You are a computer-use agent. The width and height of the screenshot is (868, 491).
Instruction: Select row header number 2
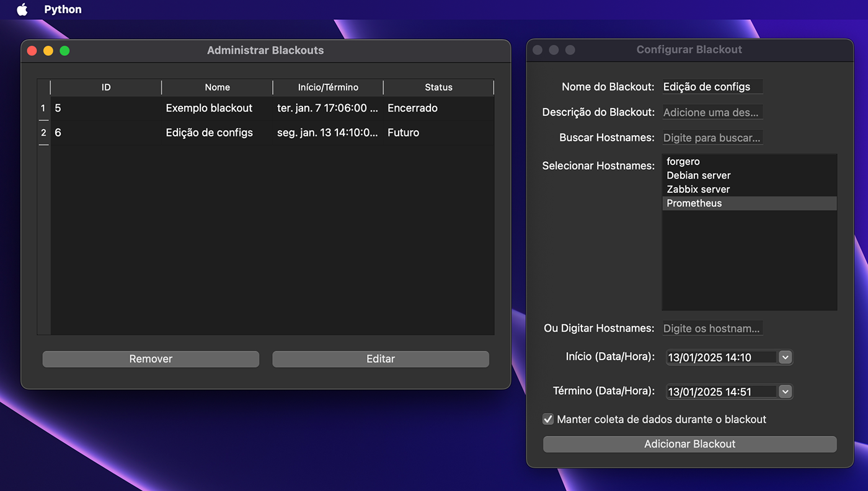43,133
